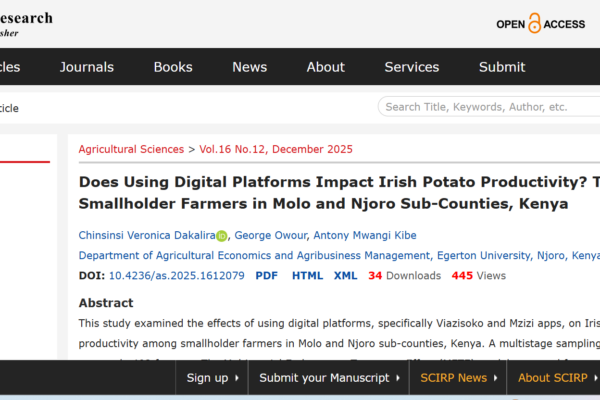600x400 pixels.
Task: Select Services in the navigation bar
Action: coord(411,67)
